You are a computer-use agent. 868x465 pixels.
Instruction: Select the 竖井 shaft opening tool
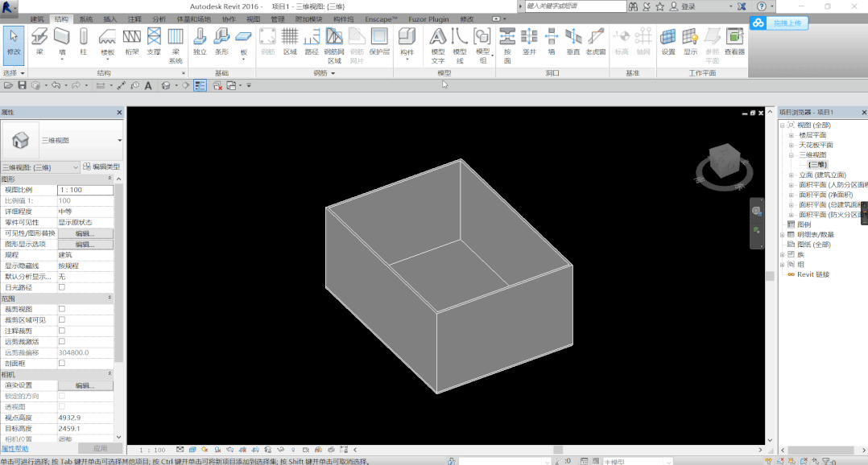(529, 42)
